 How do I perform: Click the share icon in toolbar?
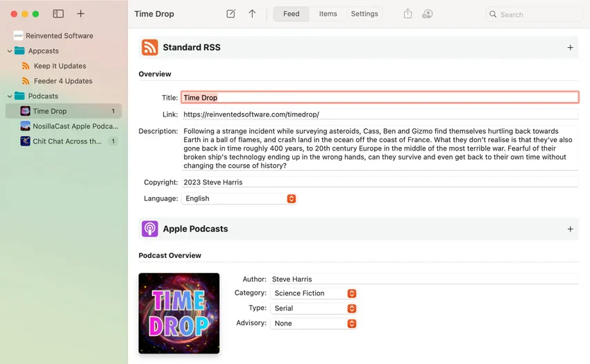407,14
